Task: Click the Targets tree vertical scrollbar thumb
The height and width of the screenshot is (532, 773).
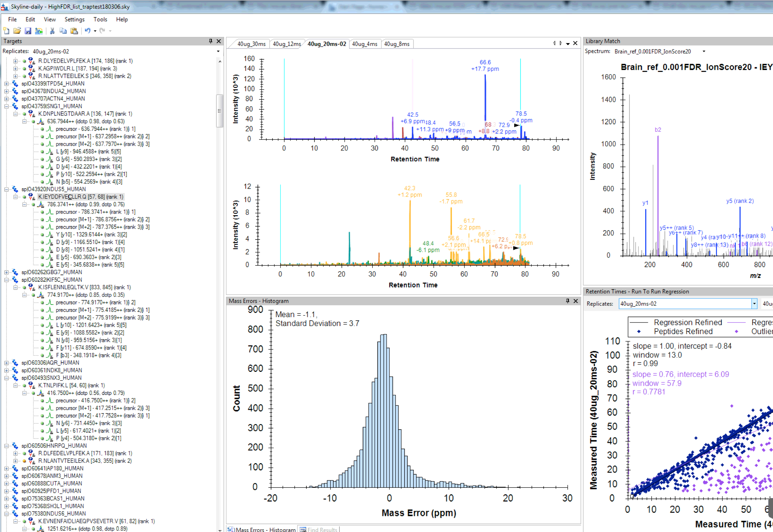Action: click(220, 111)
